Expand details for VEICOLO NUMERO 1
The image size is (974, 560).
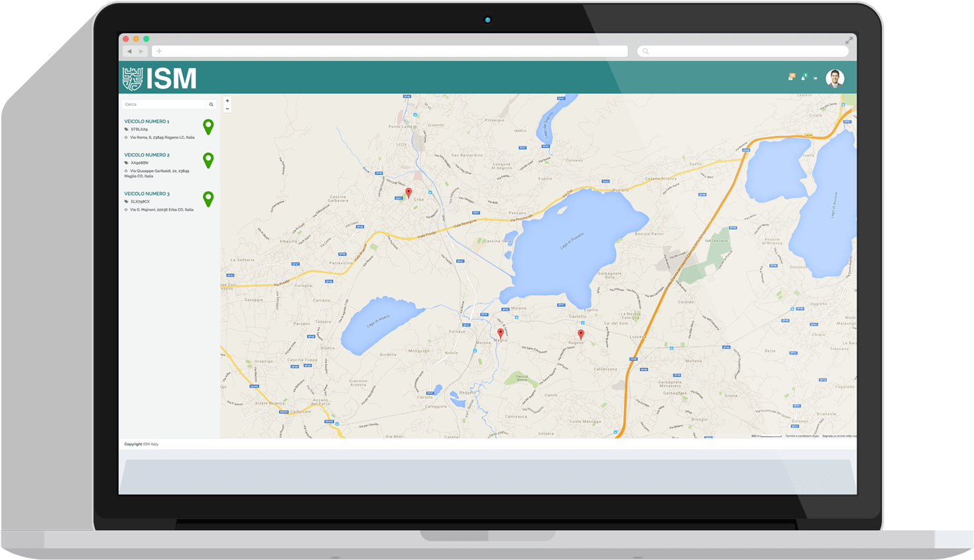point(147,121)
